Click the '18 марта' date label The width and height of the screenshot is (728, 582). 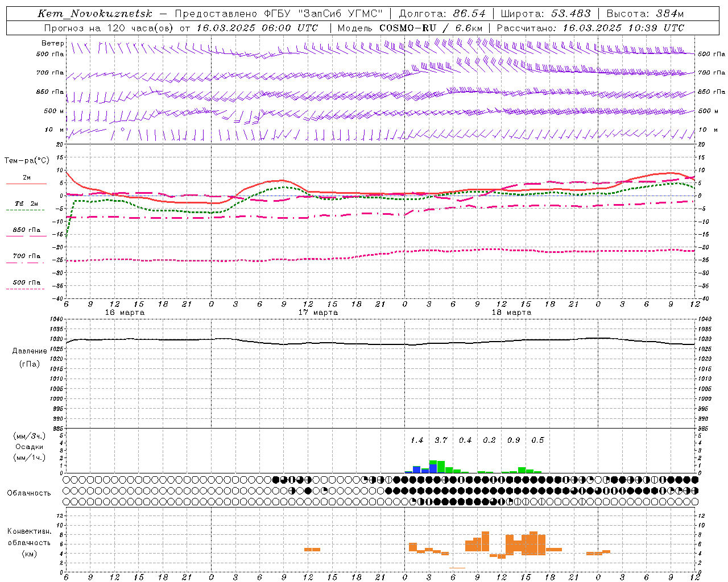(x=511, y=313)
